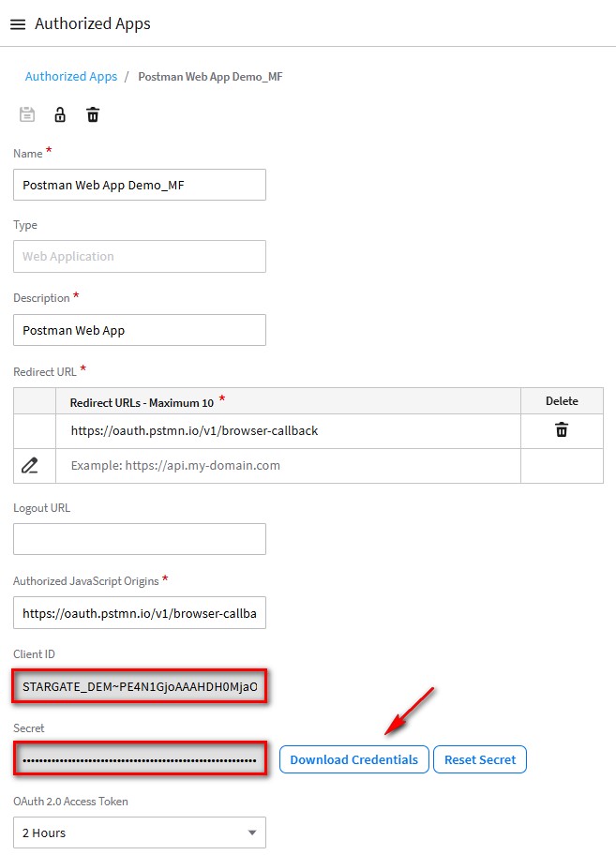Screen dimensions: 616x855
Task: Click the Authorized JavaScript Origins field
Action: click(140, 613)
